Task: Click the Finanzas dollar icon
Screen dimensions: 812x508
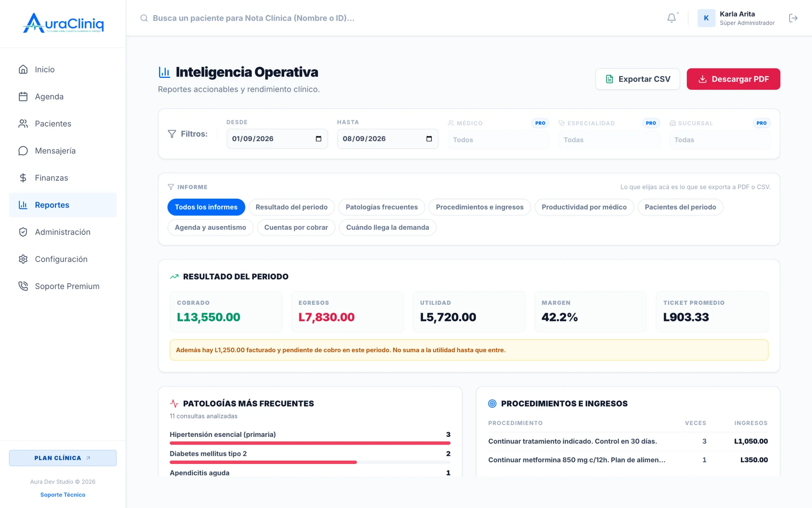Action: tap(23, 178)
